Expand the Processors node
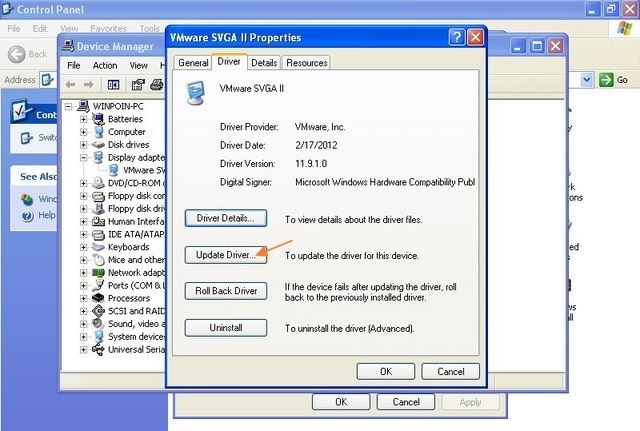640x431 pixels. [x=84, y=298]
